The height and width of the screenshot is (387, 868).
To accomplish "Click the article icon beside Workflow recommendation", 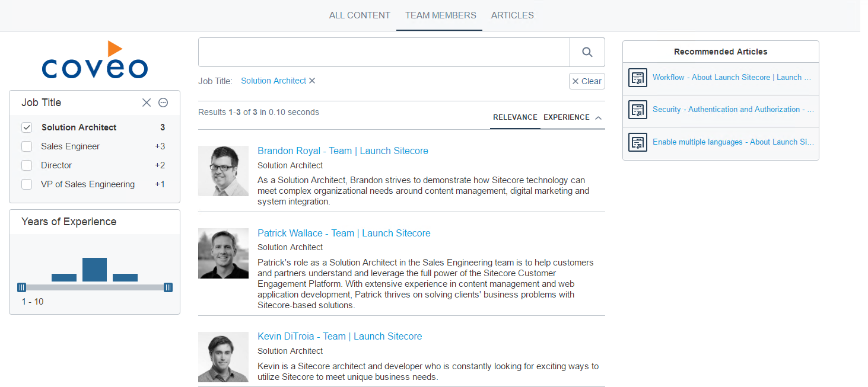I will tap(637, 78).
